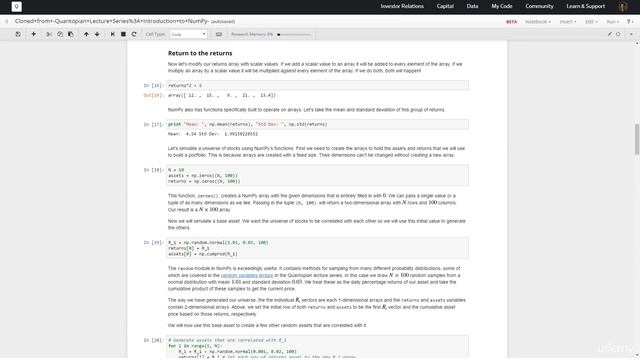
Task: Click the 'Return to the returns' heading
Action: click(x=200, y=53)
